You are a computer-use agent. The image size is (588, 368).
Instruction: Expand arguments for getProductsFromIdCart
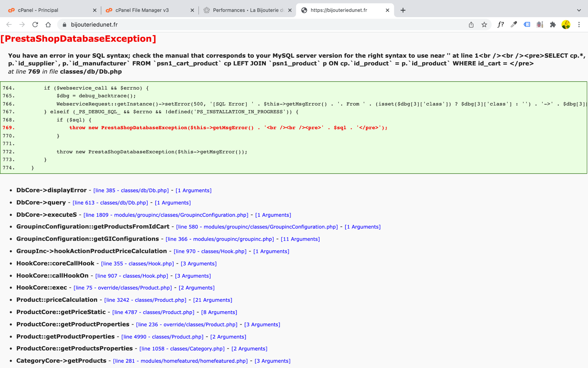(x=363, y=227)
